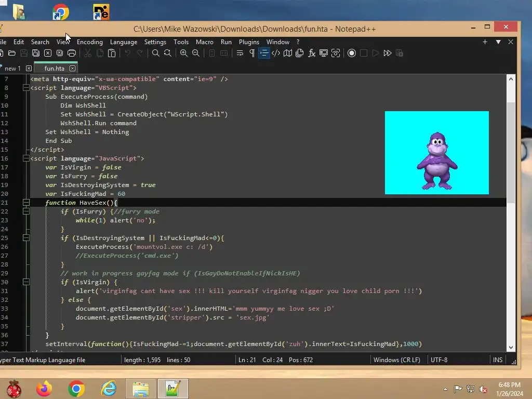
Task: Click the Undo arrow icon
Action: coord(128,54)
